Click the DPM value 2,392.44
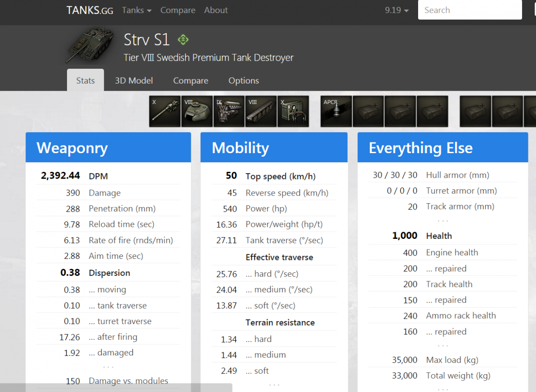536x392 pixels. click(x=60, y=176)
